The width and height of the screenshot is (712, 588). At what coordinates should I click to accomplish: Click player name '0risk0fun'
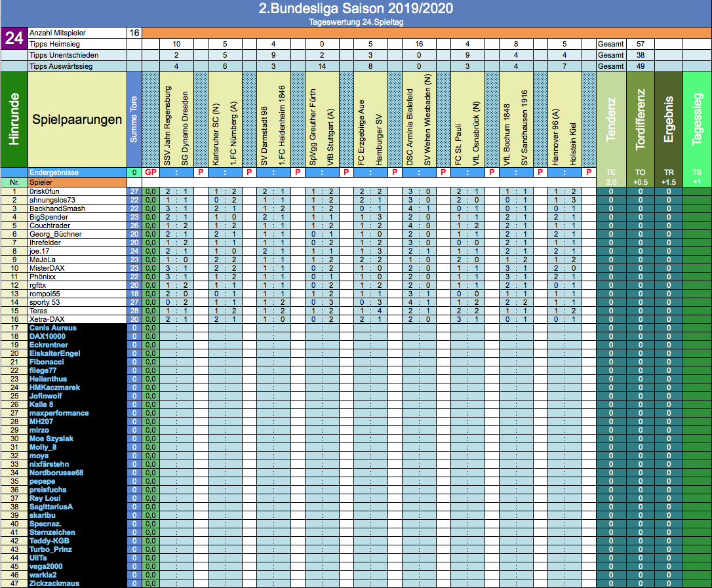[45, 191]
